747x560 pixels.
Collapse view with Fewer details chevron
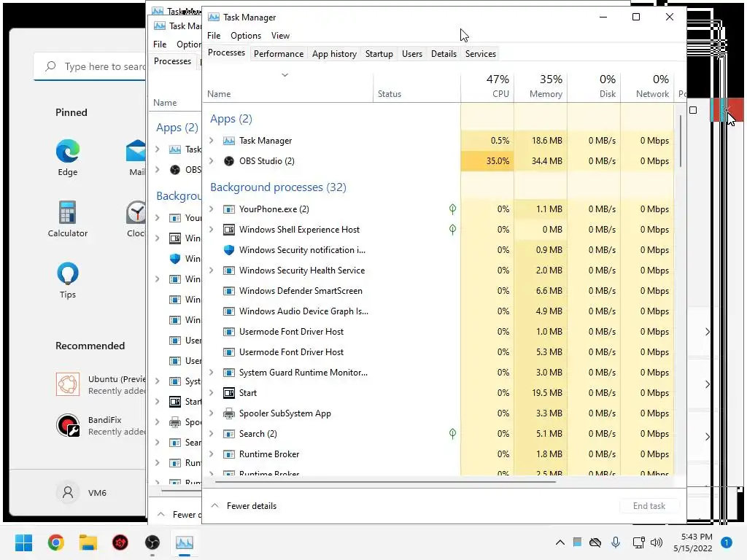click(215, 506)
